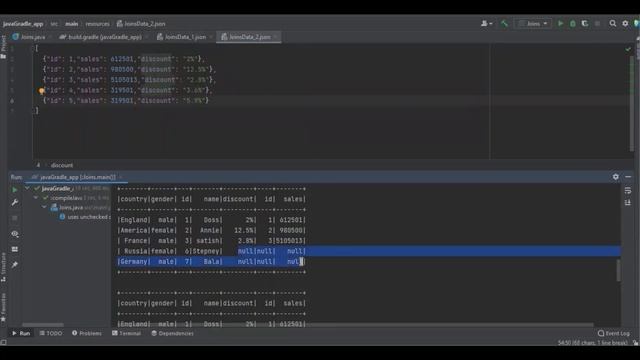Toggle soft-wrap in console output
The height and width of the screenshot is (360, 640).
(x=628, y=191)
